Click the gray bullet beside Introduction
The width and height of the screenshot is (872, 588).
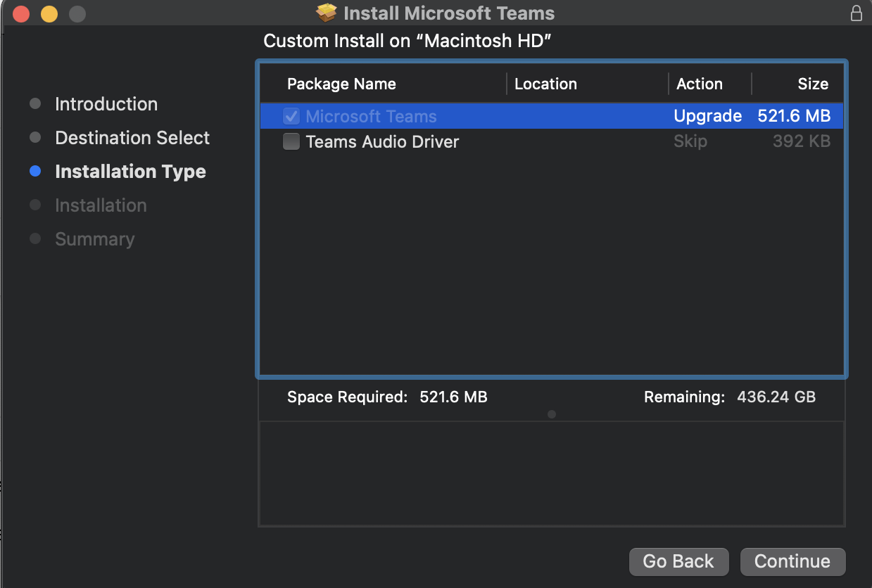(35, 104)
